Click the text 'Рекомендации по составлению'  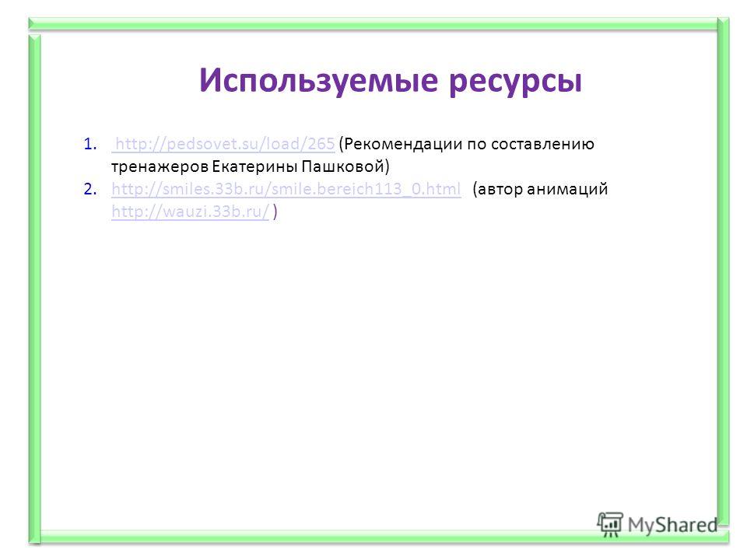[468, 144]
